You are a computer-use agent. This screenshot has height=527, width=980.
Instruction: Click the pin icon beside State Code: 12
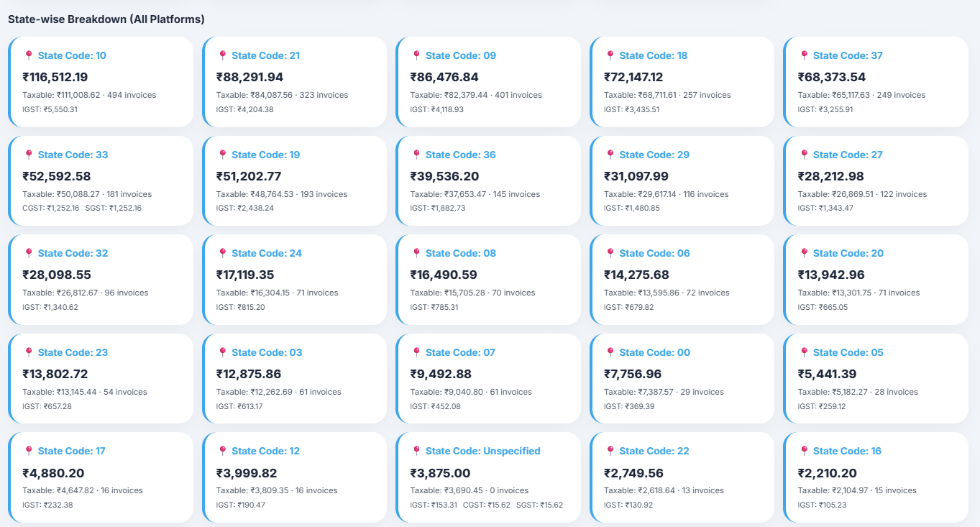pyautogui.click(x=222, y=451)
